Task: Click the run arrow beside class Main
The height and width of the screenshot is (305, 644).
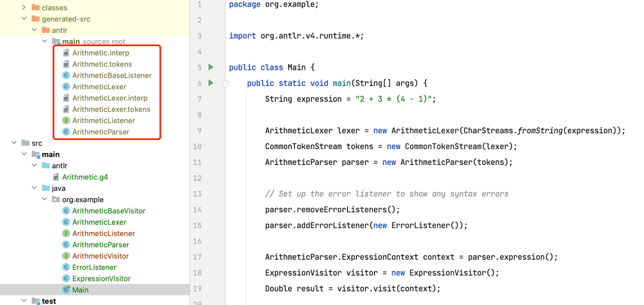Action: [x=211, y=67]
